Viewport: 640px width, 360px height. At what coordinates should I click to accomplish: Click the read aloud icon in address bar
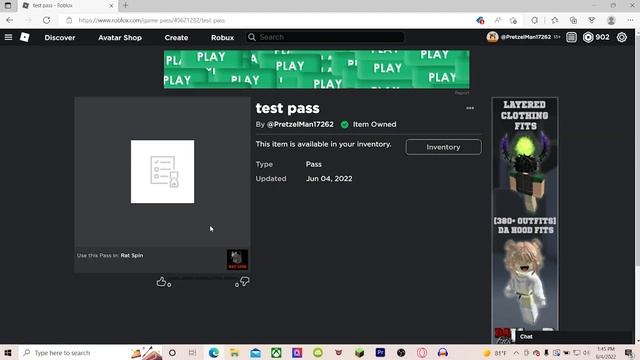(x=498, y=20)
